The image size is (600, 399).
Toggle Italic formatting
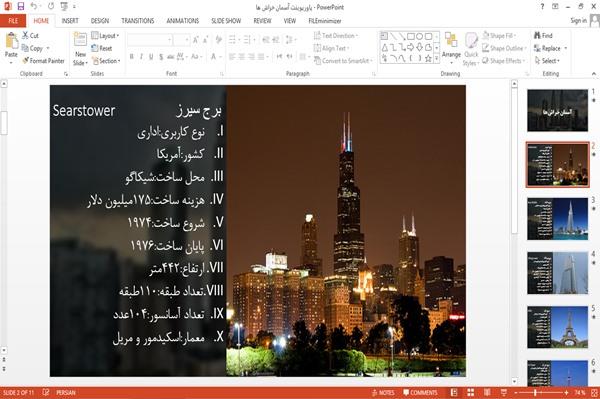point(141,57)
